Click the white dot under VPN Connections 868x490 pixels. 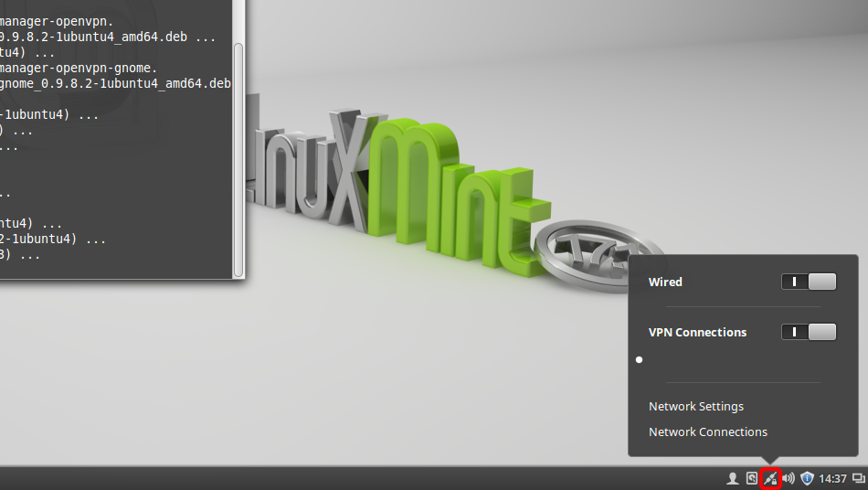pos(639,359)
